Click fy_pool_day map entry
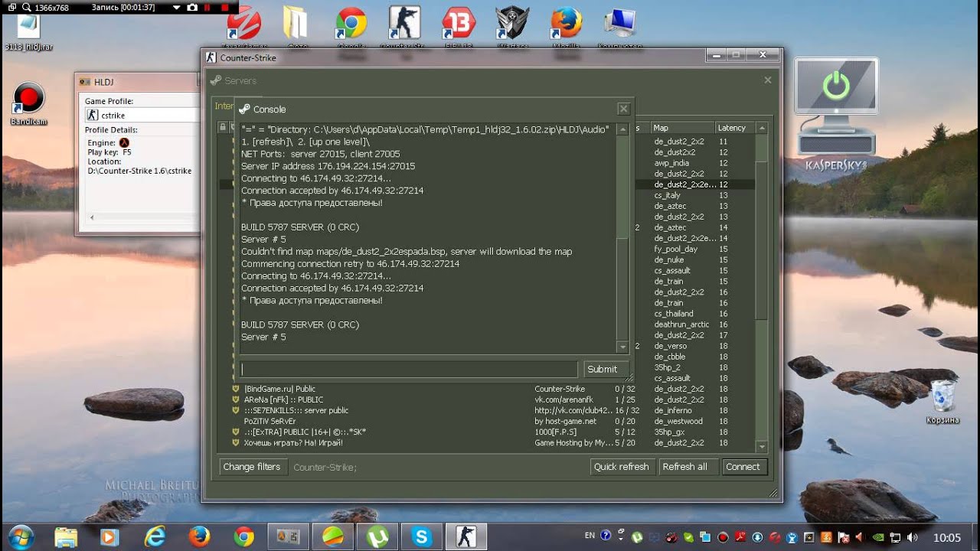Image resolution: width=980 pixels, height=551 pixels. point(676,249)
